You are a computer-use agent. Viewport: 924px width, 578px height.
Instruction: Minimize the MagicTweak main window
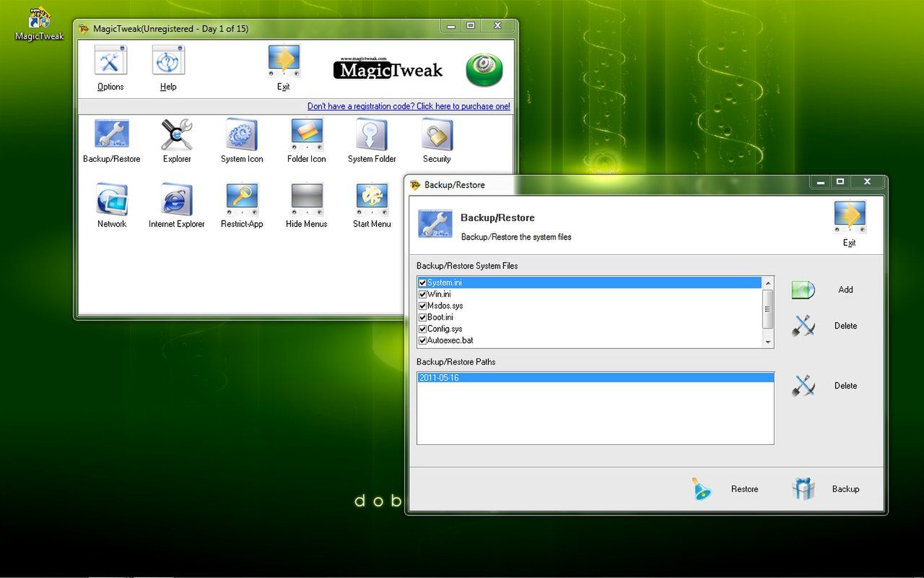tap(451, 26)
